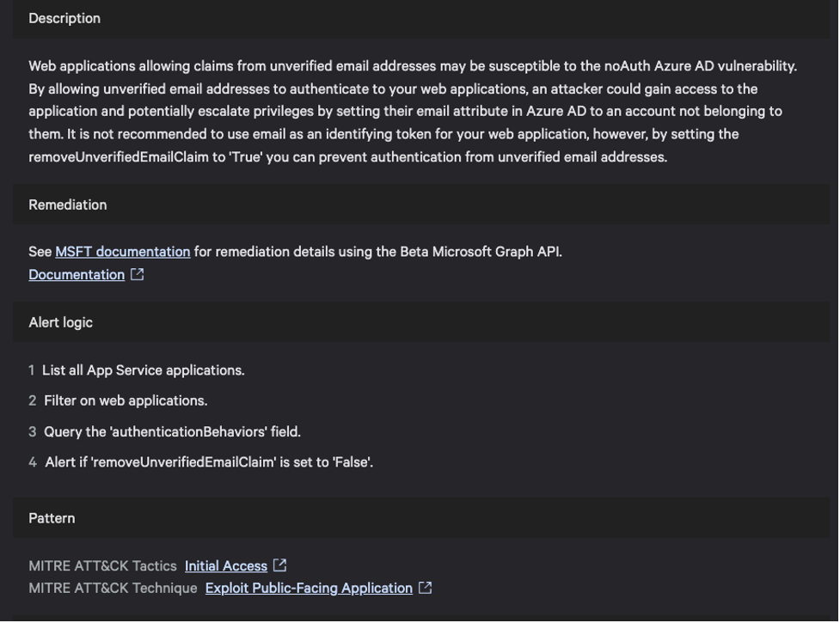Open the Initial Access tactic link
Image resolution: width=840 pixels, height=623 pixels.
[226, 565]
